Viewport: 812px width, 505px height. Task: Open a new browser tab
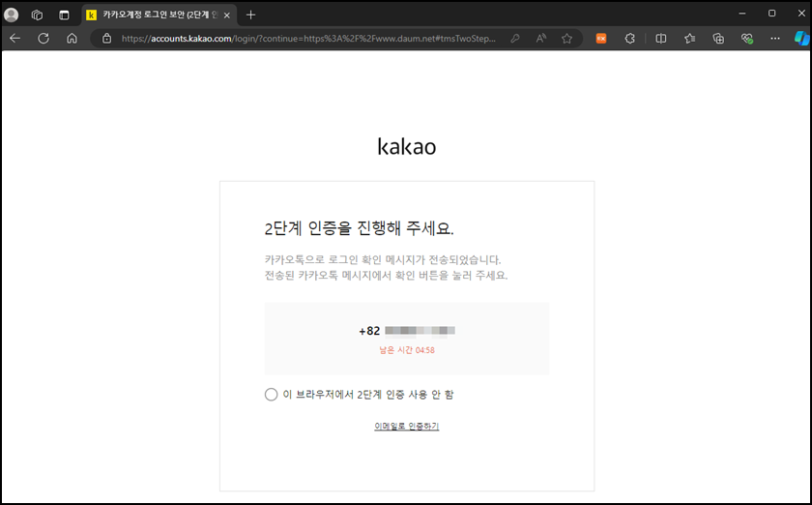click(x=251, y=15)
